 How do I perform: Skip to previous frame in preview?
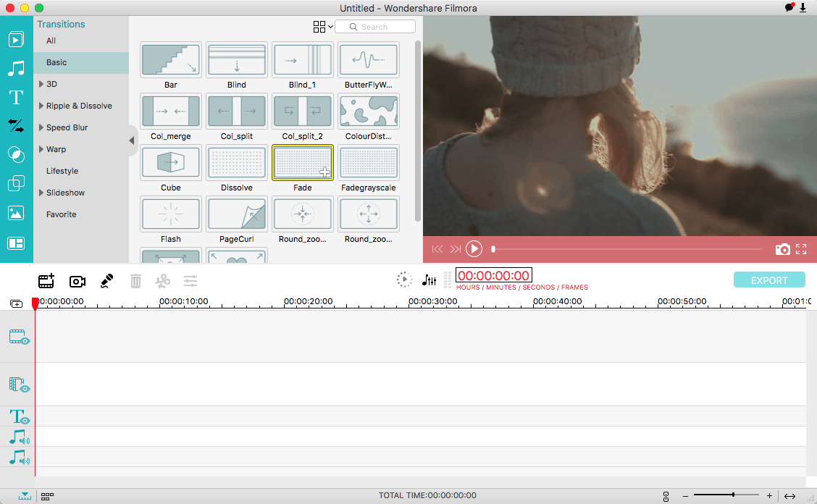pos(437,249)
